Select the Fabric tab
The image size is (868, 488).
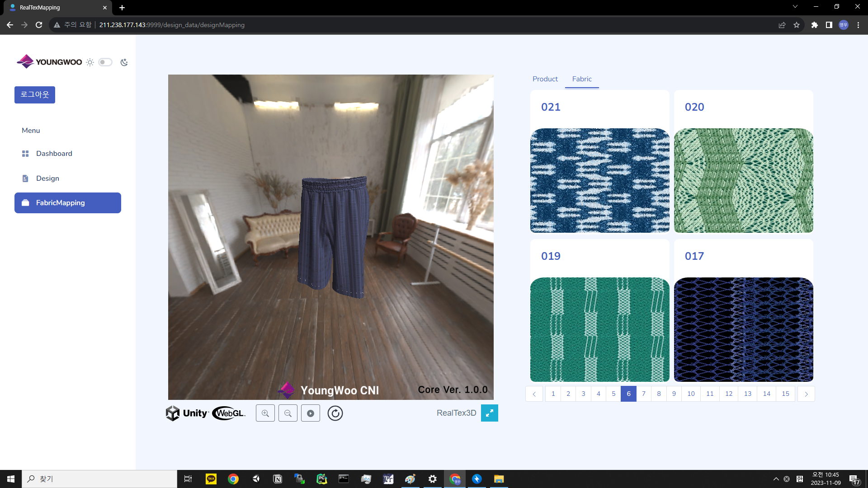tap(581, 79)
